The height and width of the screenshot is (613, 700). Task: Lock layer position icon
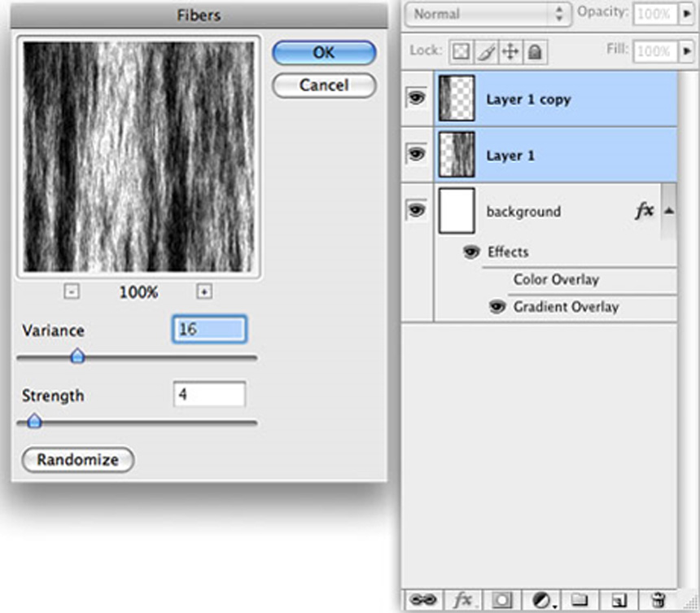point(510,51)
